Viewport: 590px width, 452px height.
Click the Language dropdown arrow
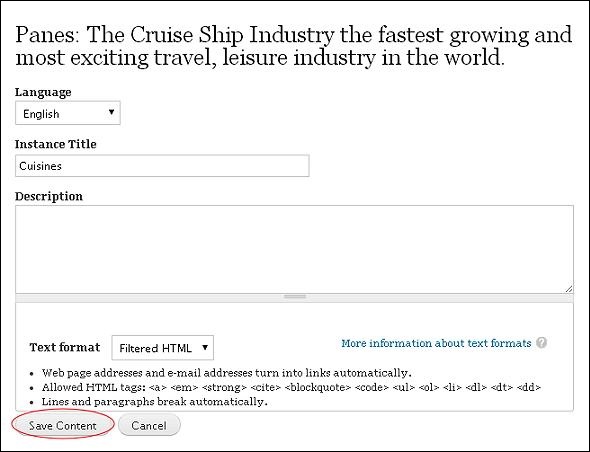[x=111, y=112]
